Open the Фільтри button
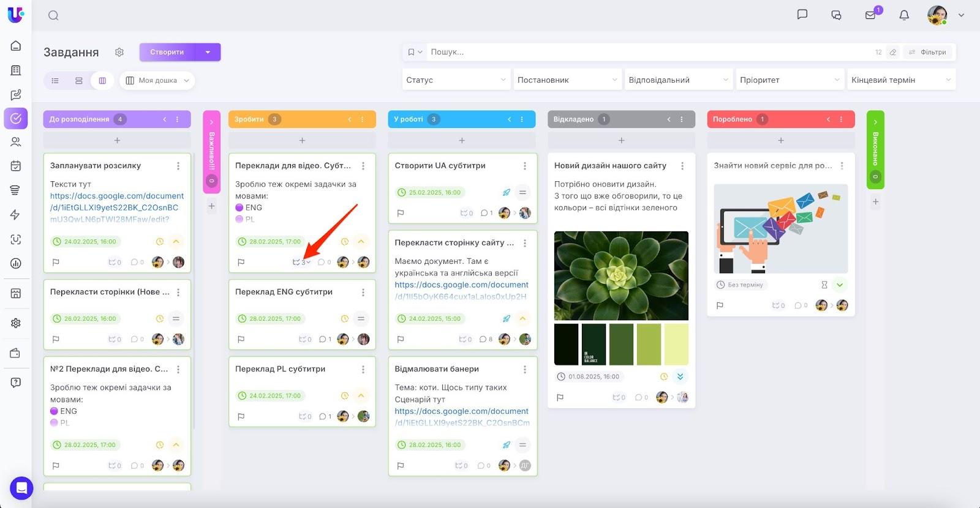This screenshot has height=508, width=980. (x=927, y=52)
